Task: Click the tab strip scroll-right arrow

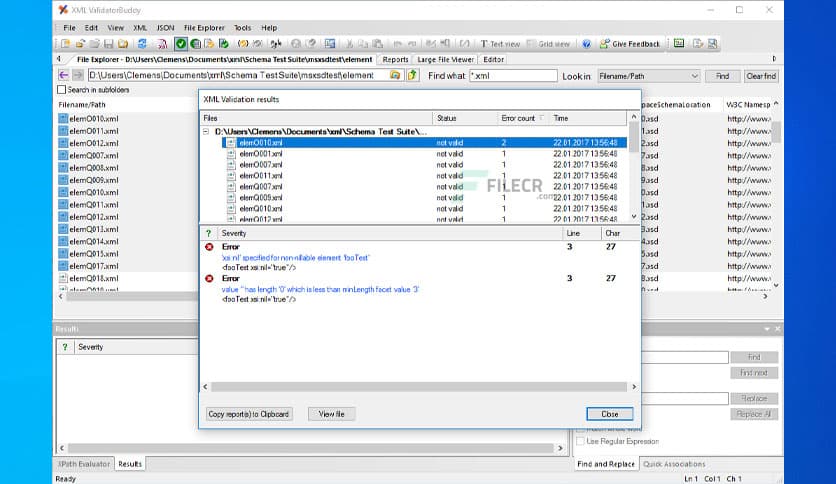Action: pos(774,59)
